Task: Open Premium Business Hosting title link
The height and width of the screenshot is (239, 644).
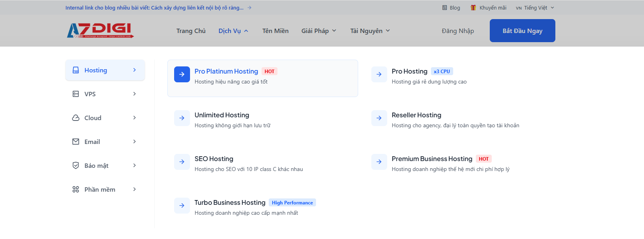Action: (432, 159)
